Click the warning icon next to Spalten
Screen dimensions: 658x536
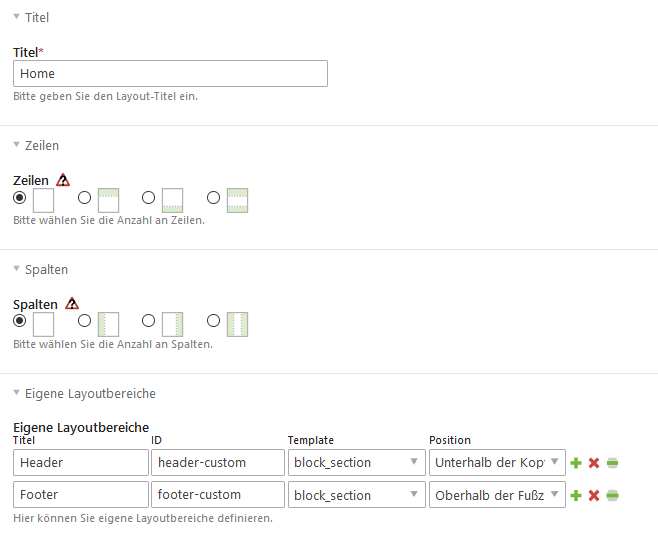(72, 304)
